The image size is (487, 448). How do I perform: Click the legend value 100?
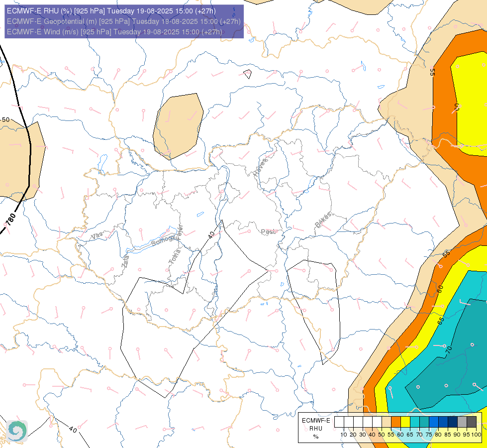click(x=476, y=435)
